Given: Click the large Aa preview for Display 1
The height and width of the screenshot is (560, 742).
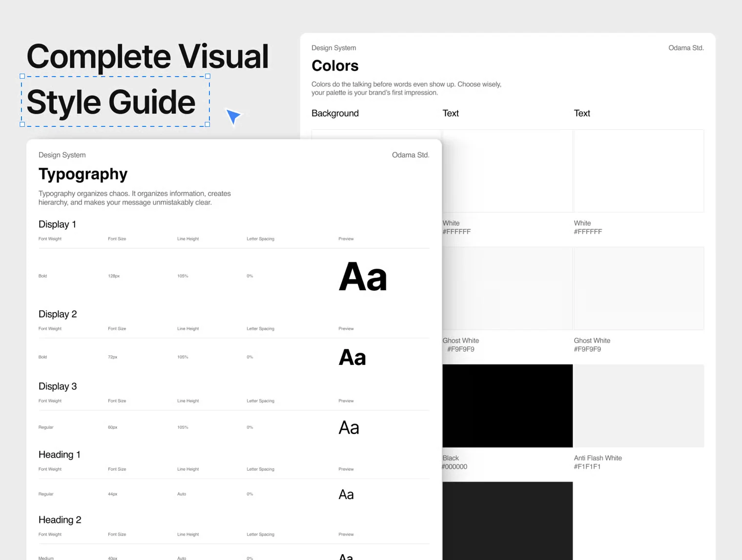Looking at the screenshot, I should [363, 277].
